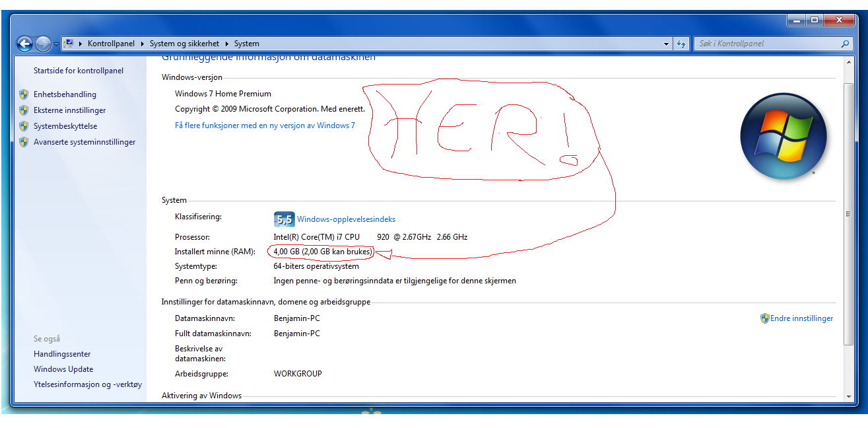Open Handlingssenter from Se også
This screenshot has height=428, width=868.
pyautogui.click(x=62, y=354)
